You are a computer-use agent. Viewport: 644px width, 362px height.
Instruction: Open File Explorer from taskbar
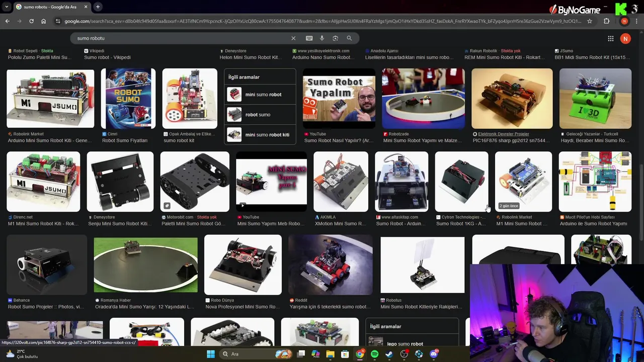point(330,354)
